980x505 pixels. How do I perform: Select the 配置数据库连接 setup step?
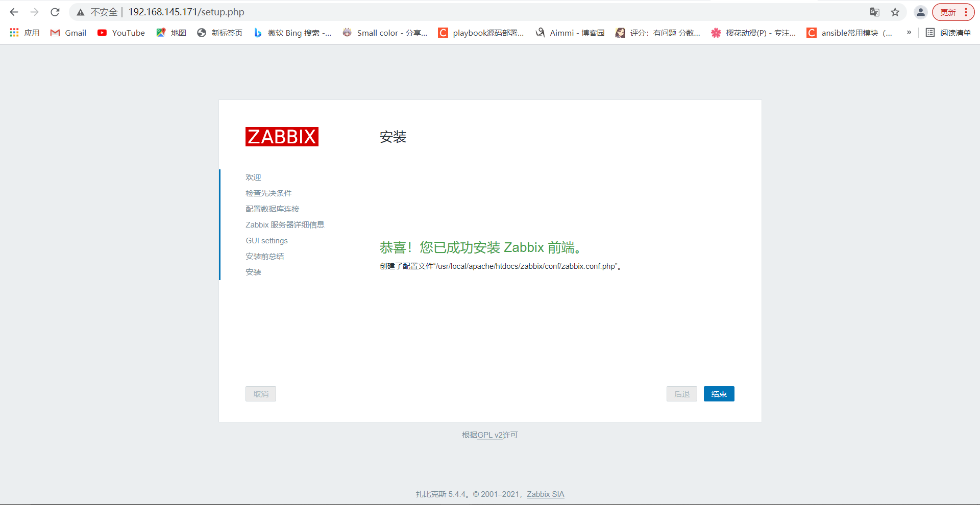coord(273,209)
